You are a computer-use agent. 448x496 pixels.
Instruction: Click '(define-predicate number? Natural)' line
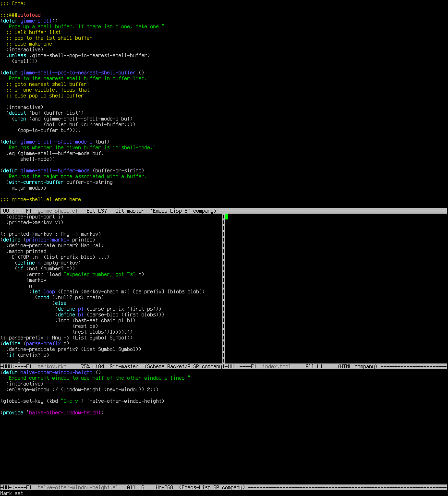pyautogui.click(x=55, y=245)
